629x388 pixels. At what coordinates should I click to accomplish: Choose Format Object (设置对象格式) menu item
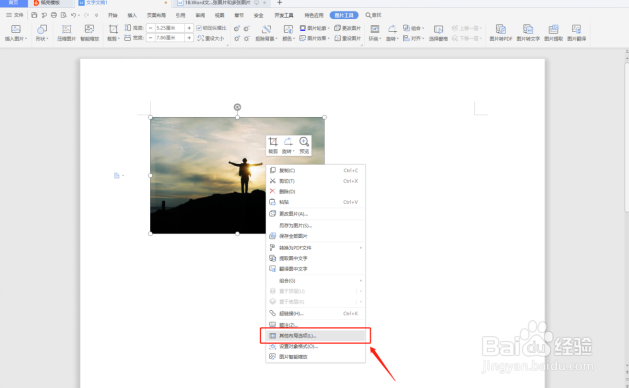316,346
